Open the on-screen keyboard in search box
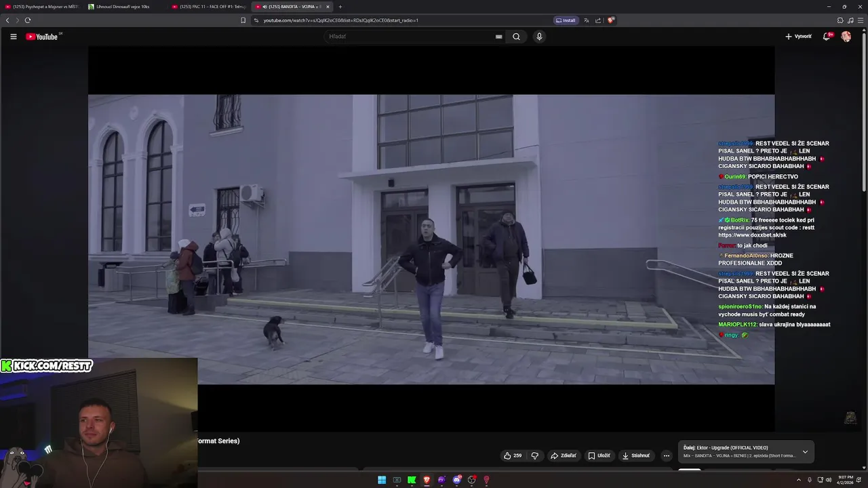Image resolution: width=868 pixels, height=488 pixels. click(499, 37)
